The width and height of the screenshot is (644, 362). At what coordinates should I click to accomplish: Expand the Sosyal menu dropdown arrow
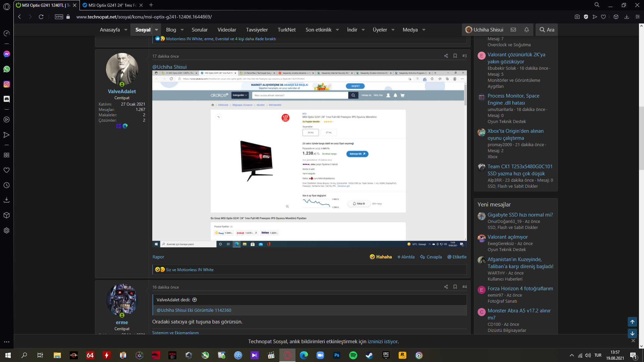[x=156, y=30]
